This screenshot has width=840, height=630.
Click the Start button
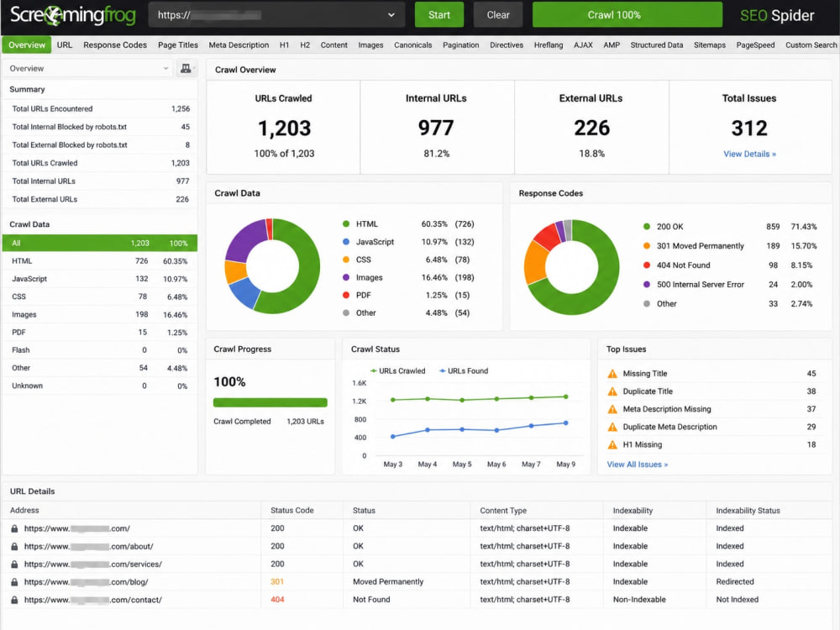pyautogui.click(x=439, y=15)
